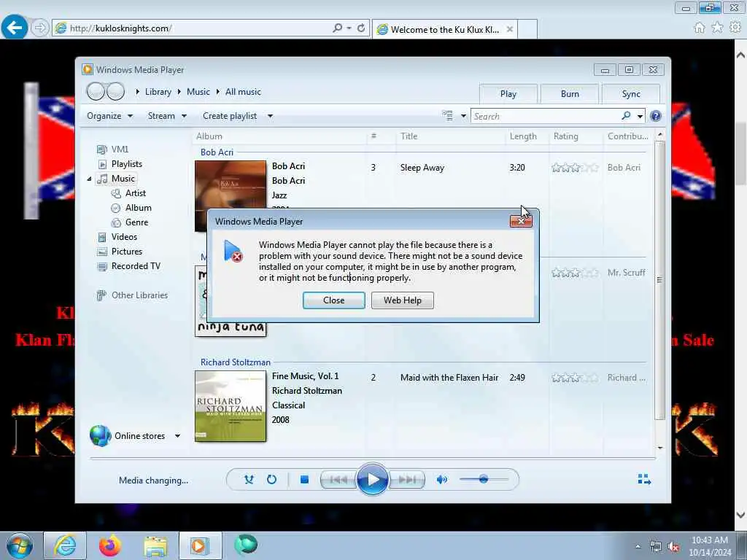The width and height of the screenshot is (747, 560).
Task: Sort by Album column header
Action: (x=280, y=136)
